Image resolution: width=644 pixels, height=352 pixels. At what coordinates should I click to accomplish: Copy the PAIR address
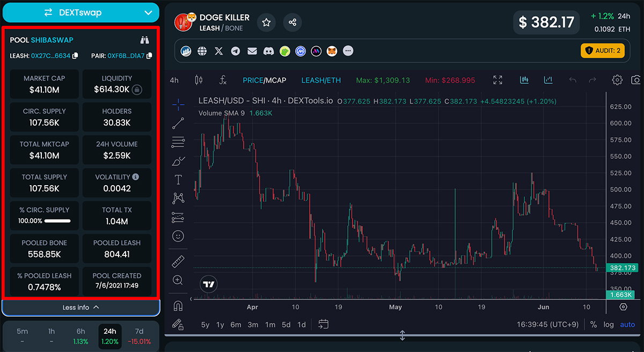click(x=149, y=55)
